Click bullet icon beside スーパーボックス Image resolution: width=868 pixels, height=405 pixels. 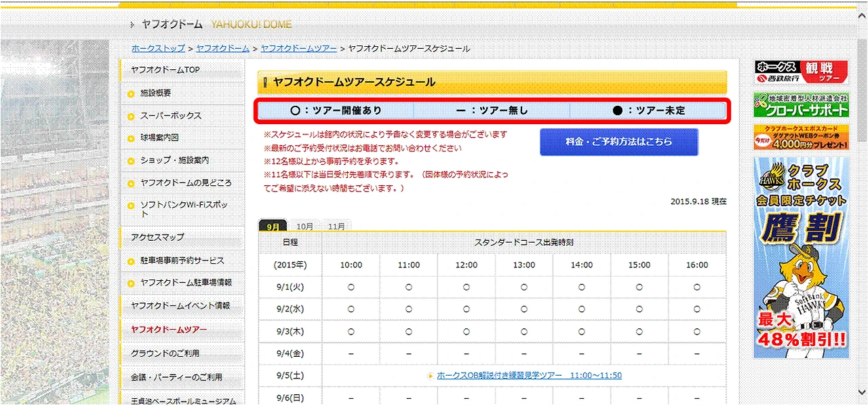[x=130, y=117]
